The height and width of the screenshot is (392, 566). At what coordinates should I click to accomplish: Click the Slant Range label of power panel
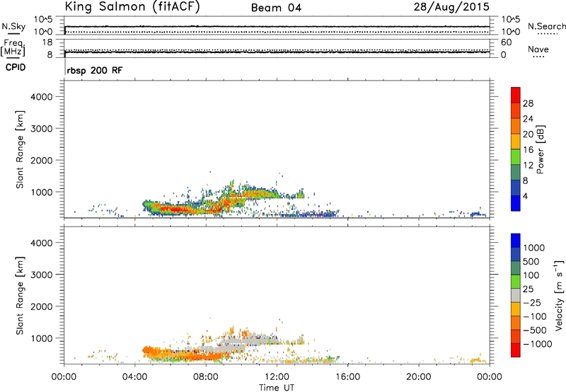(x=20, y=149)
